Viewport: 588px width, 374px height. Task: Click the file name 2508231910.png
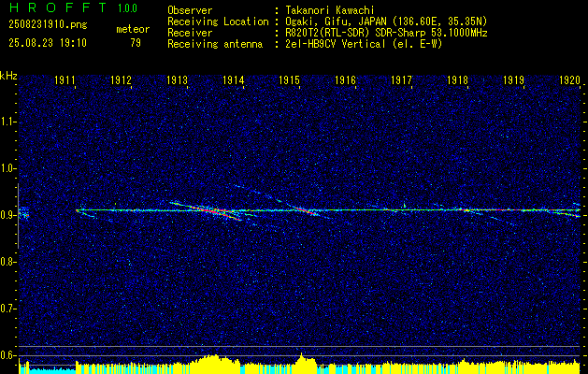(48, 25)
